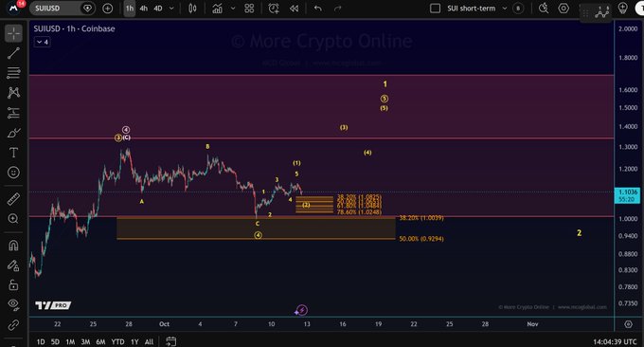Collapse the indicator legend showing 4
The image size is (644, 347).
tap(43, 42)
